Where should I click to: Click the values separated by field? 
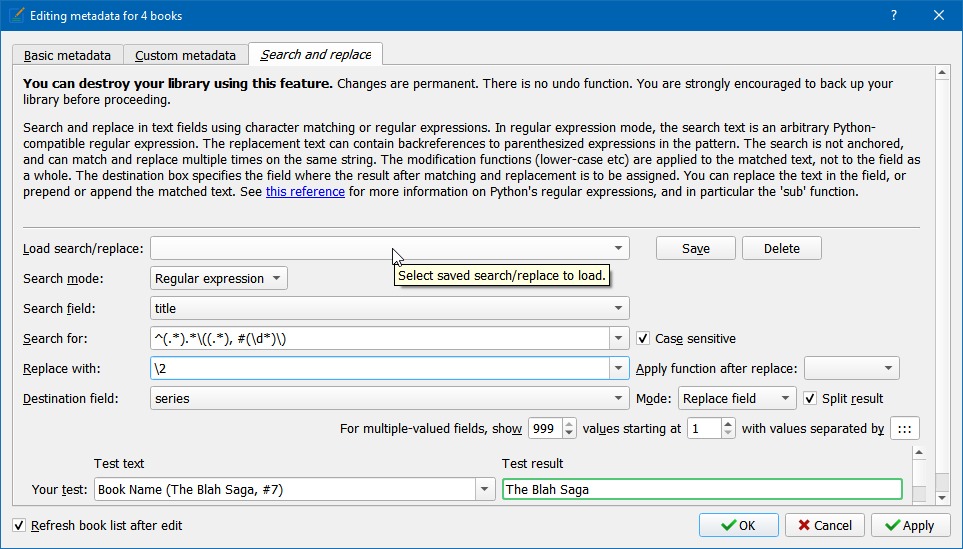coord(904,429)
